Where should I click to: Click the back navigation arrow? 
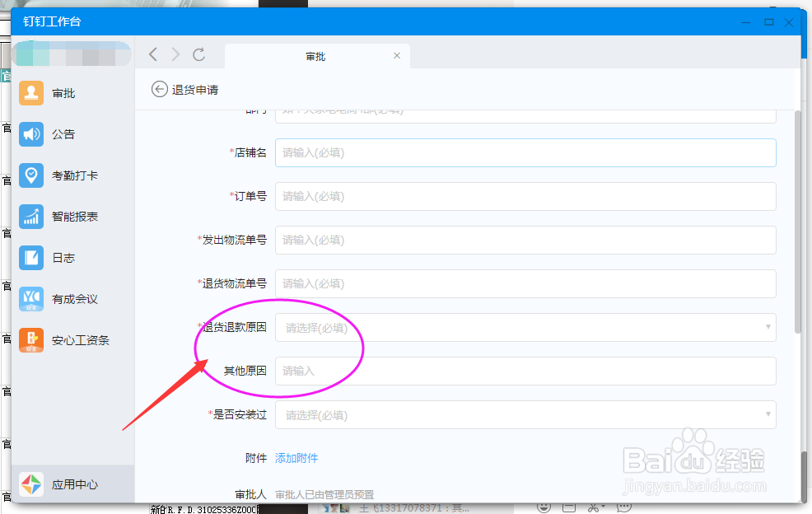point(152,54)
